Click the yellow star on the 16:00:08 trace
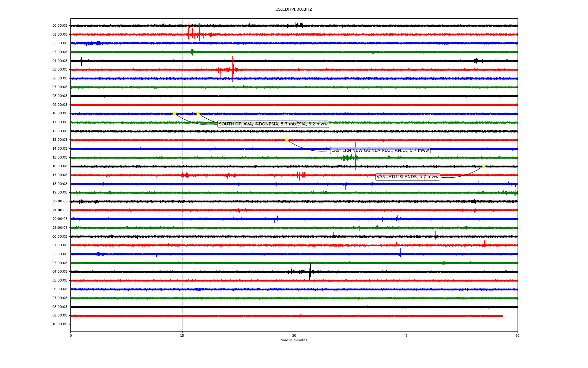 pos(484,166)
